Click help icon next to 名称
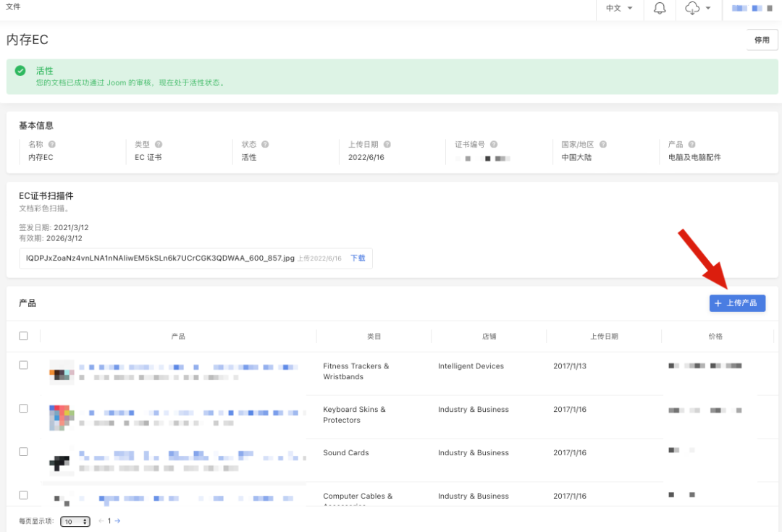The image size is (782, 532). (52, 145)
